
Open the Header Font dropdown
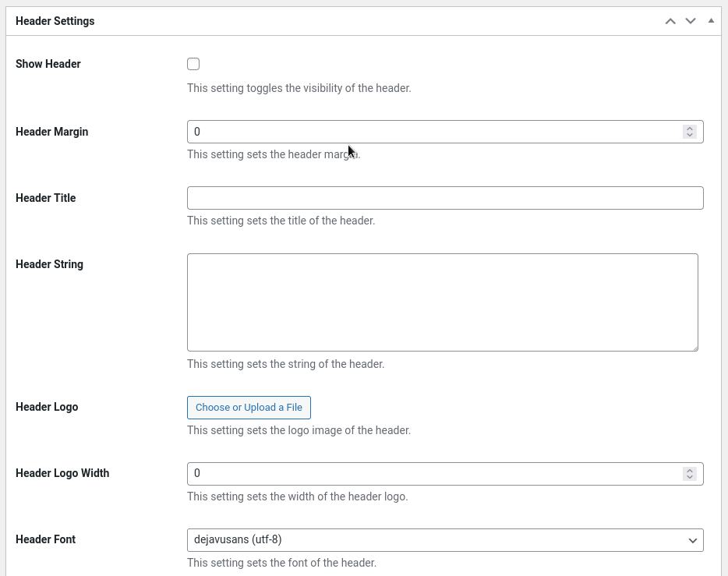click(444, 539)
